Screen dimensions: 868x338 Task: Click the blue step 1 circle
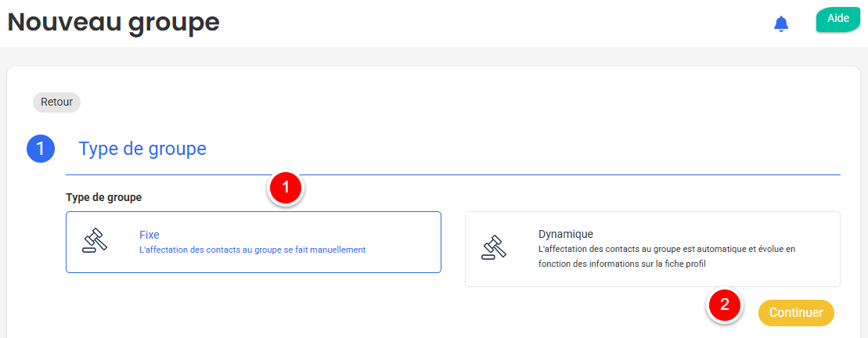41,149
